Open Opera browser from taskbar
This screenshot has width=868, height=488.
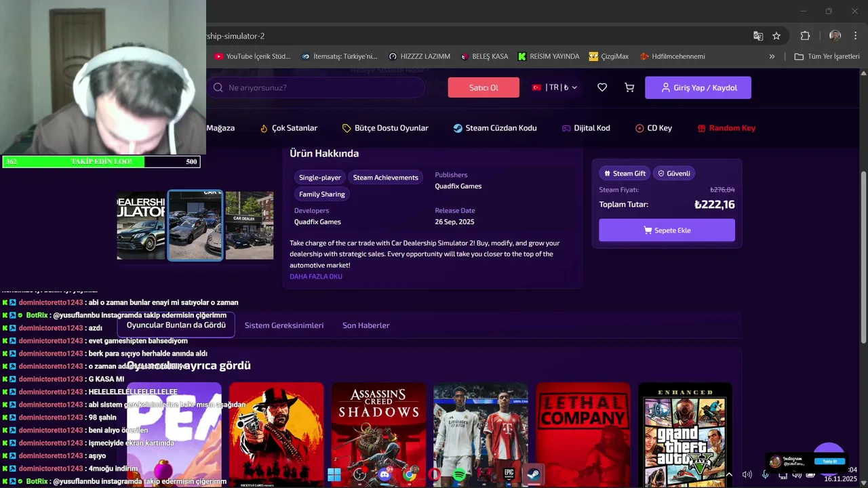coord(434,474)
